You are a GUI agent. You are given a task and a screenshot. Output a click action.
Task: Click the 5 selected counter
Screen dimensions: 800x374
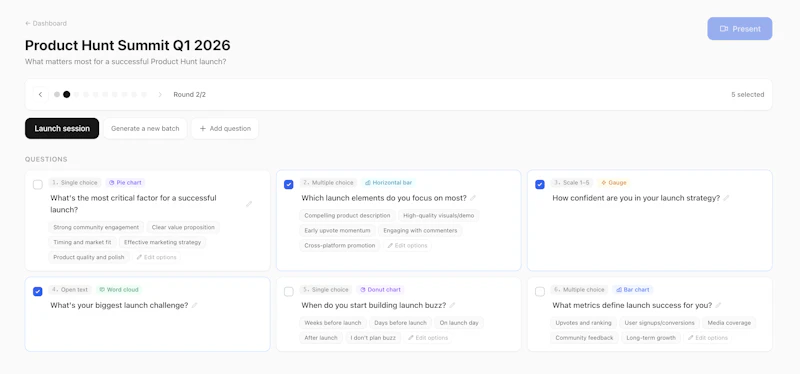click(x=747, y=94)
